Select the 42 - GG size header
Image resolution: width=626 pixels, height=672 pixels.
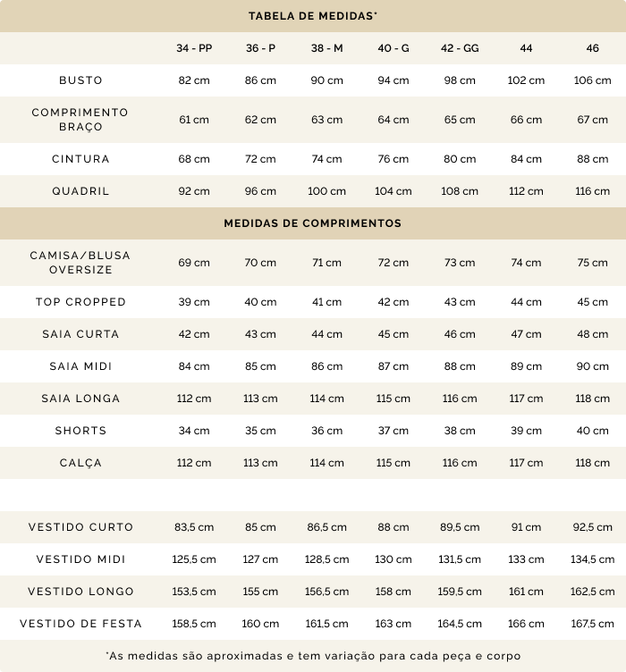pyautogui.click(x=460, y=48)
